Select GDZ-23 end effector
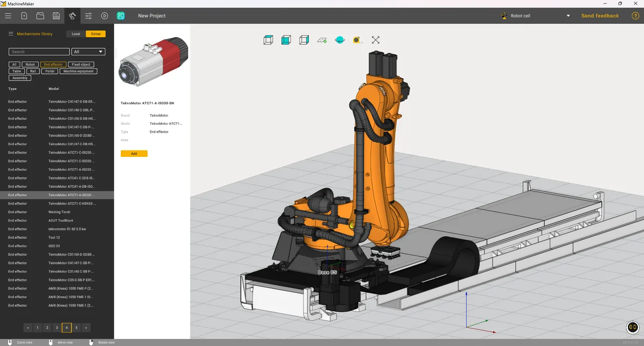 [x=57, y=246]
